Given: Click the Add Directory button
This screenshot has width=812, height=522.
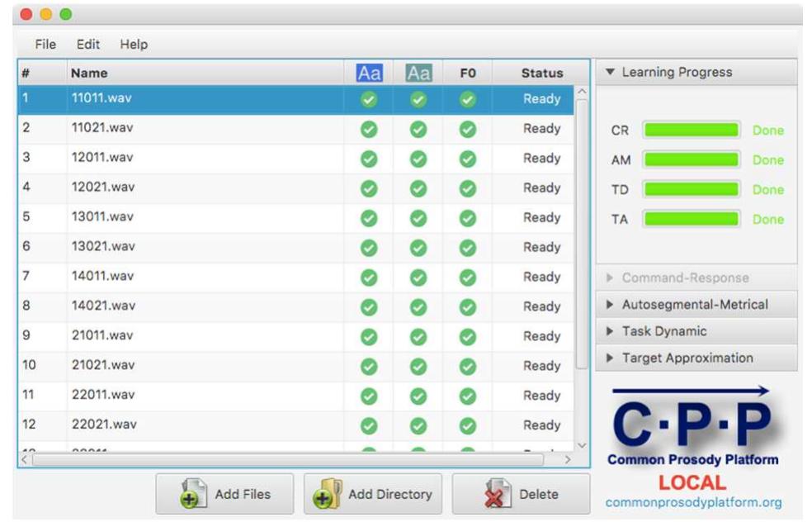Looking at the screenshot, I should click(x=373, y=494).
